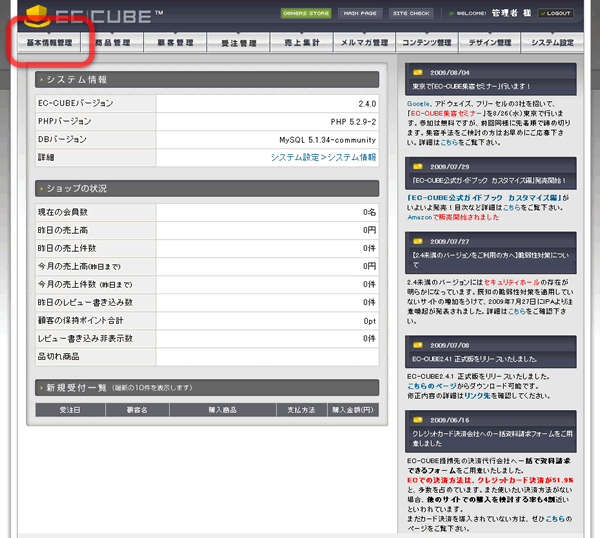Click the 受注日 column header
Viewport: 600px width, 538px height.
coord(70,410)
